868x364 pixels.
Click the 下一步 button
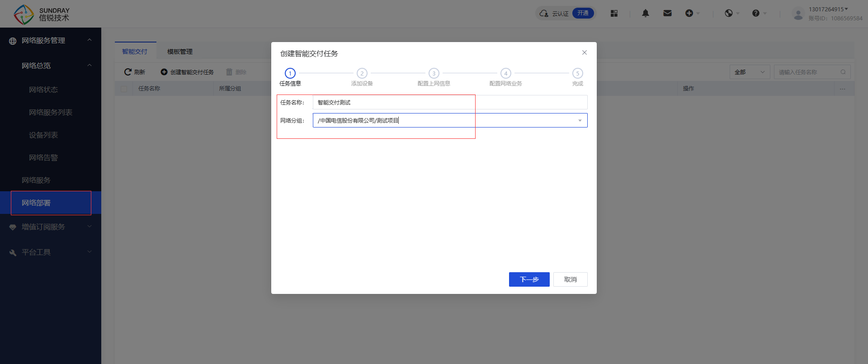coord(529,279)
